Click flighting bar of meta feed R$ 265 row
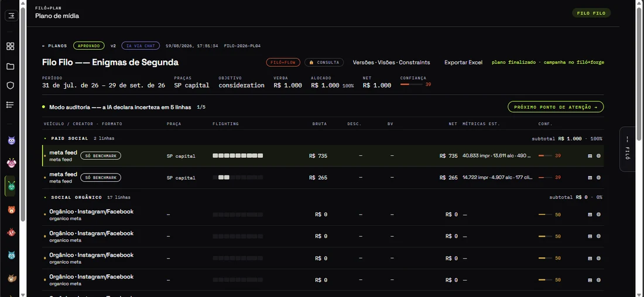Screen dimensions: 644x297 (x=238, y=178)
